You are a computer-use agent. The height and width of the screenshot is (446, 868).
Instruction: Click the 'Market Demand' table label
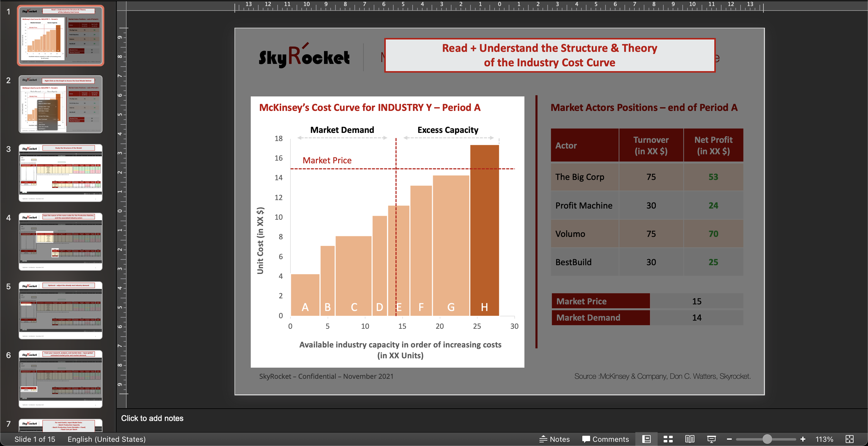pyautogui.click(x=601, y=317)
